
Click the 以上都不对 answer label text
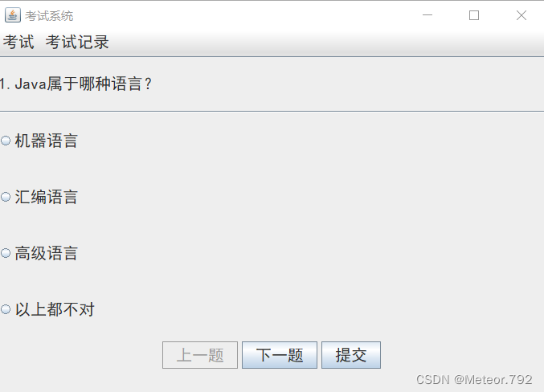point(55,309)
